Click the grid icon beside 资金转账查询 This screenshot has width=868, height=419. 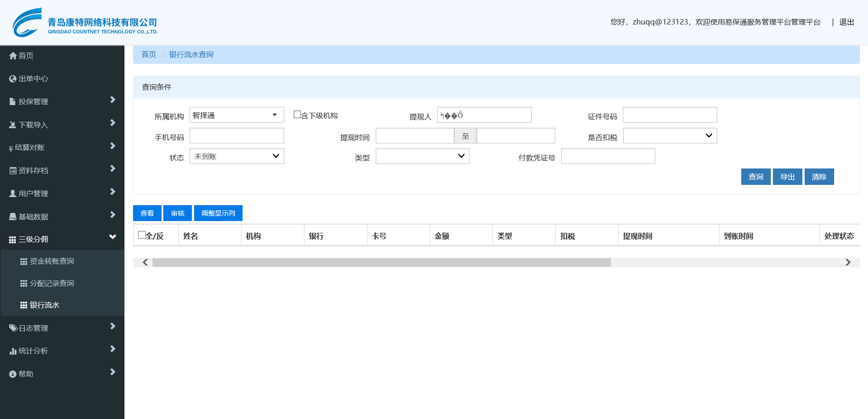24,261
